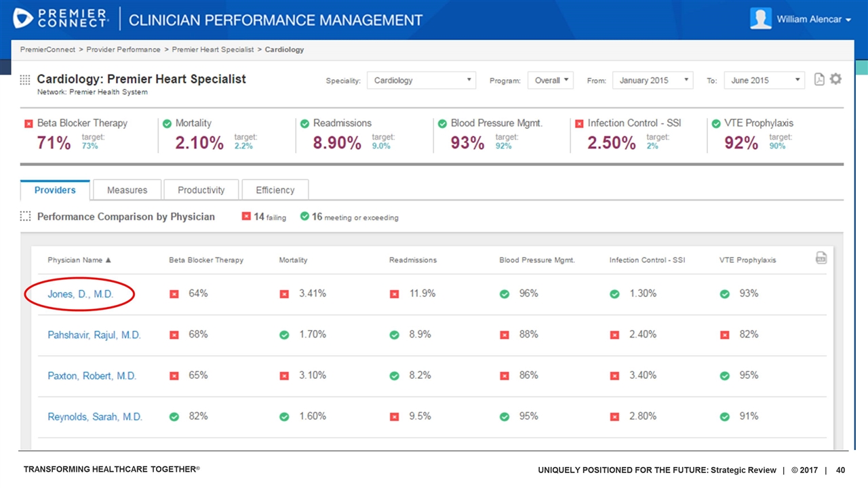Click the 93% VTE Prophylaxis value for Jones
The width and height of the screenshot is (868, 488).
coord(749,293)
